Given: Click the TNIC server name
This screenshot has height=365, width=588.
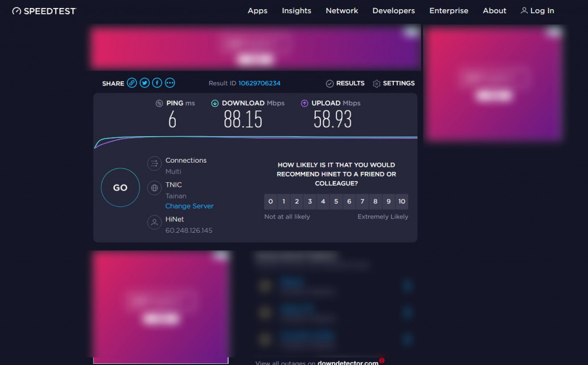Looking at the screenshot, I should tap(173, 185).
